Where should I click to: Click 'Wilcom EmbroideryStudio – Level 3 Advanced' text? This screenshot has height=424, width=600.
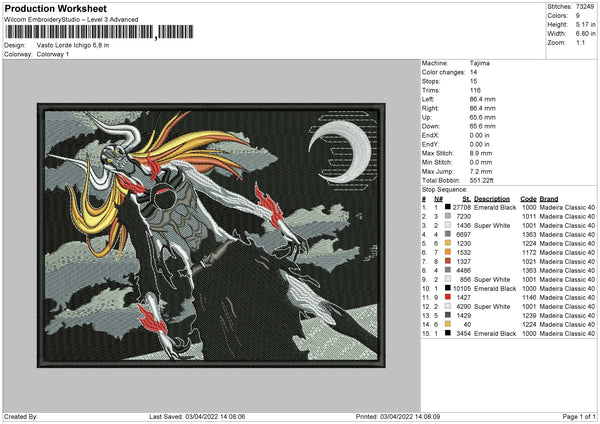[71, 20]
